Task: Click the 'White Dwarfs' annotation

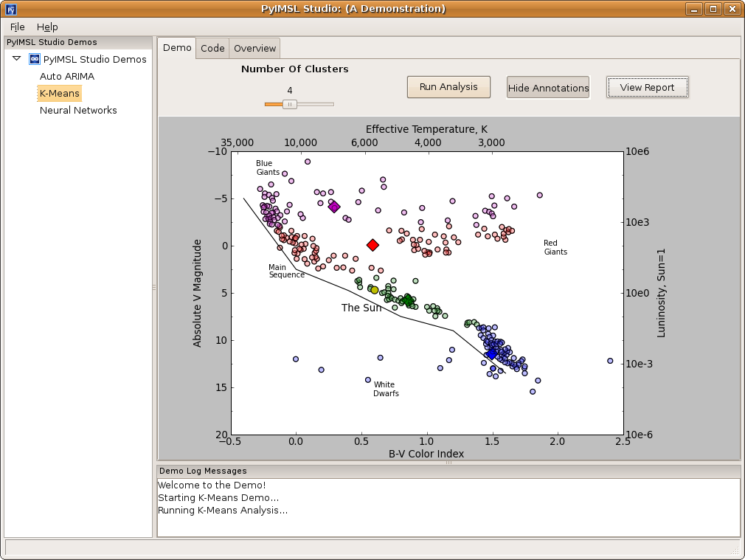Action: click(386, 389)
